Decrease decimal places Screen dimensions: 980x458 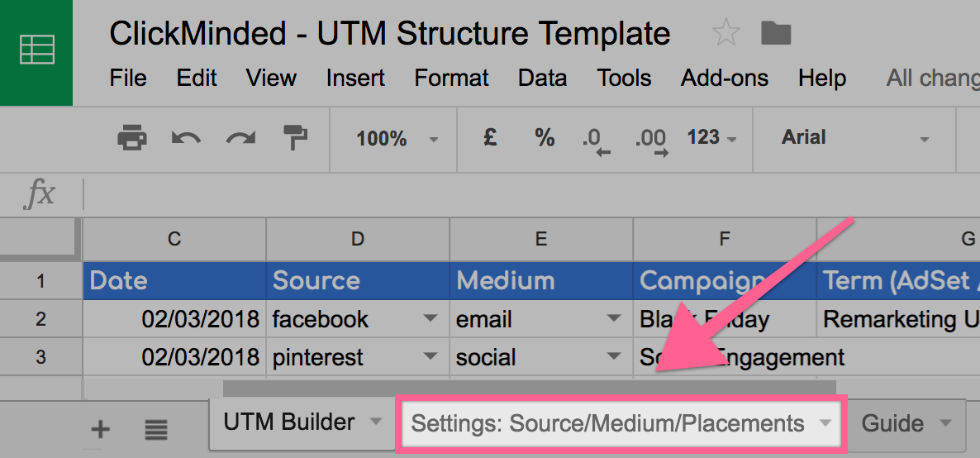(595, 139)
